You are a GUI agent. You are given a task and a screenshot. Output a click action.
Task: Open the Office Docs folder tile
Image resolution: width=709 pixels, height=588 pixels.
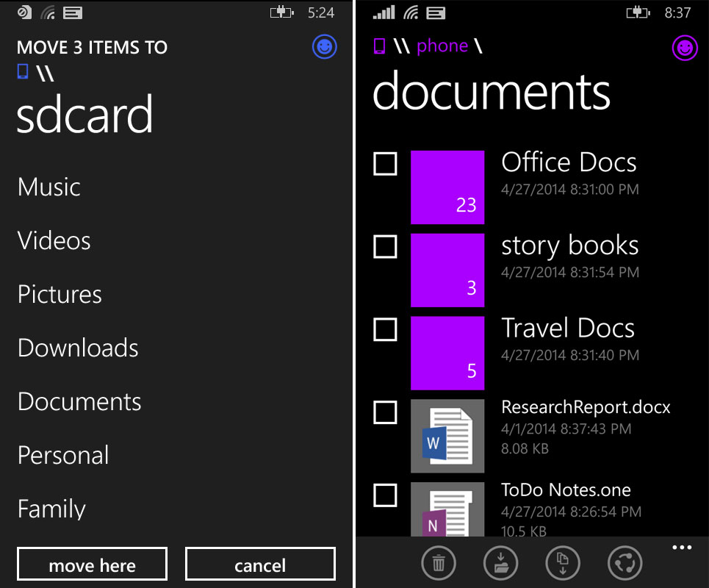(447, 187)
